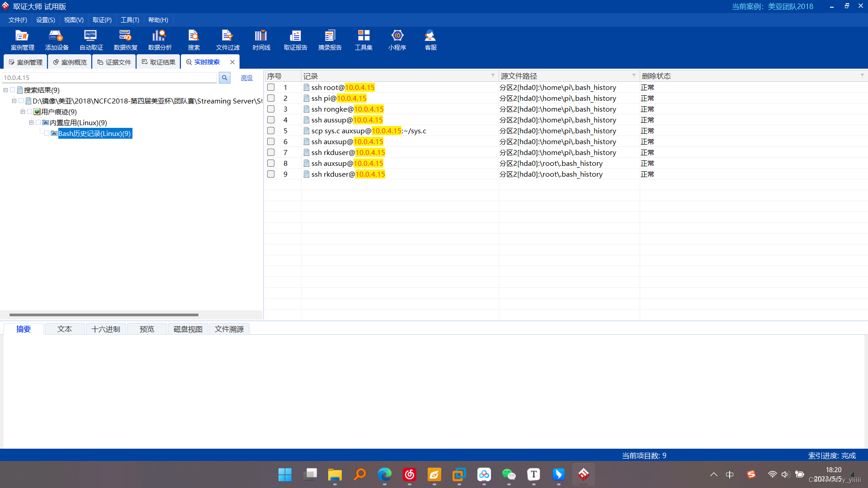The image size is (868, 488).
Task: Collapse the 搜索结果(9) tree node
Action: point(5,90)
